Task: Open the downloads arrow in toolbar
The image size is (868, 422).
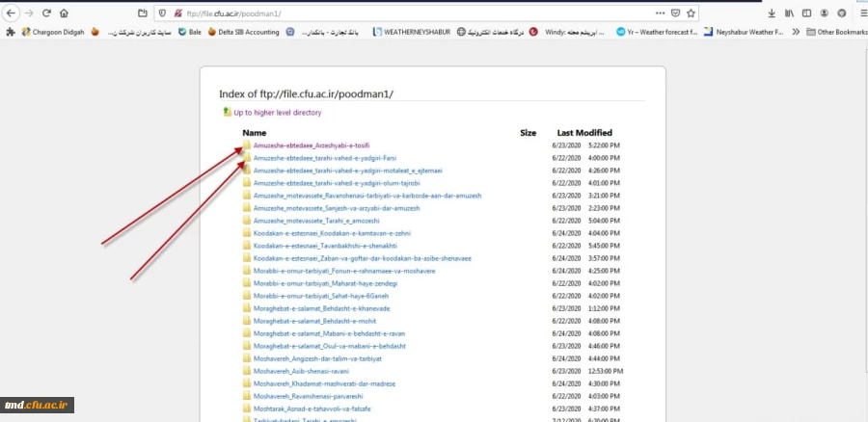Action: pos(772,13)
